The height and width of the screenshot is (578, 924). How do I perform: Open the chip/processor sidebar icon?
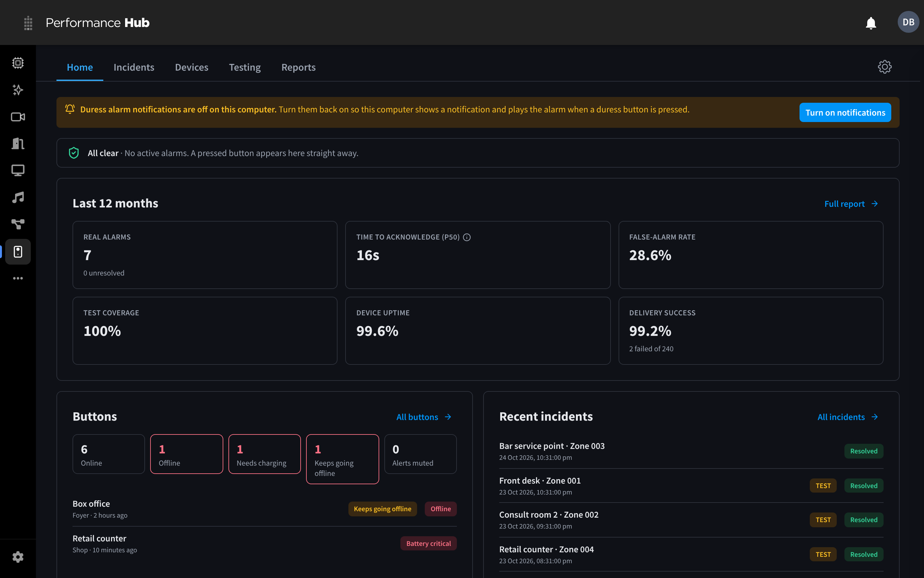tap(18, 63)
